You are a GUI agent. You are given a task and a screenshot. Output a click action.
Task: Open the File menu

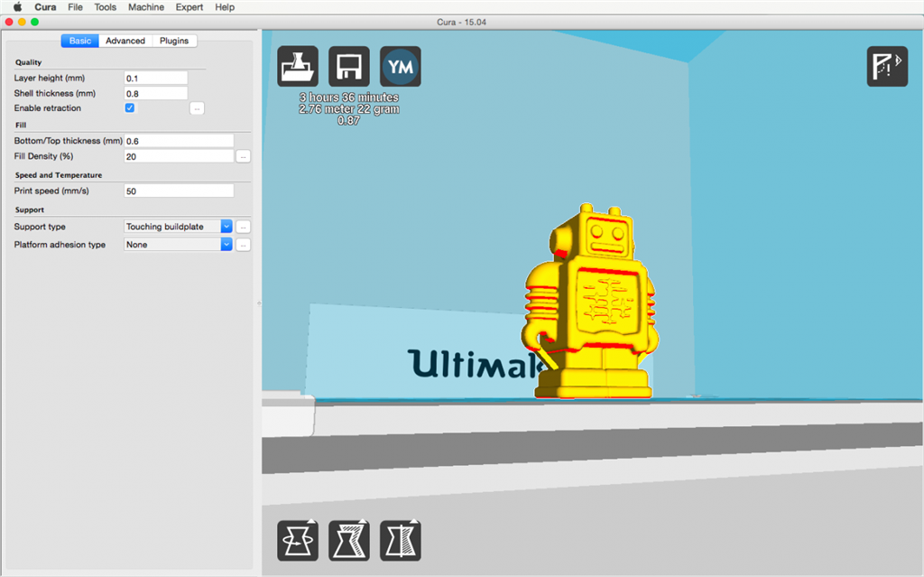click(76, 7)
